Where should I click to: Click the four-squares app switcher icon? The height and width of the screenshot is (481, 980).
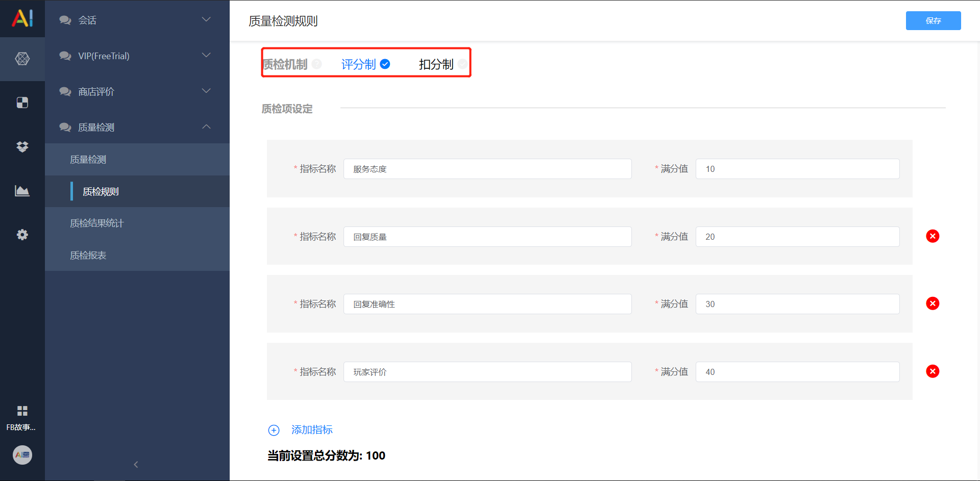click(22, 411)
